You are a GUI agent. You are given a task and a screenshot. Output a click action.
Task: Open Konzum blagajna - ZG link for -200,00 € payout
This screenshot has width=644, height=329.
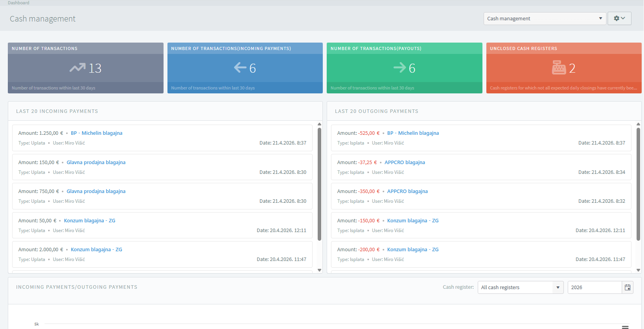coord(413,250)
